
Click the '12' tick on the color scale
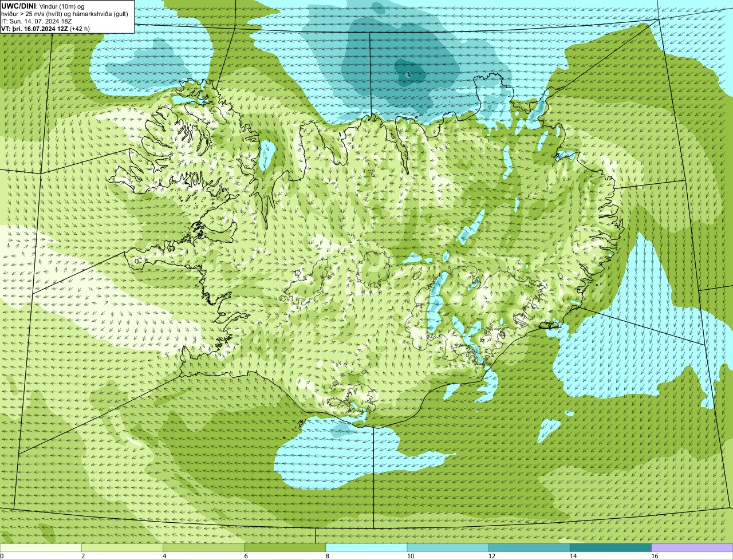point(492,556)
